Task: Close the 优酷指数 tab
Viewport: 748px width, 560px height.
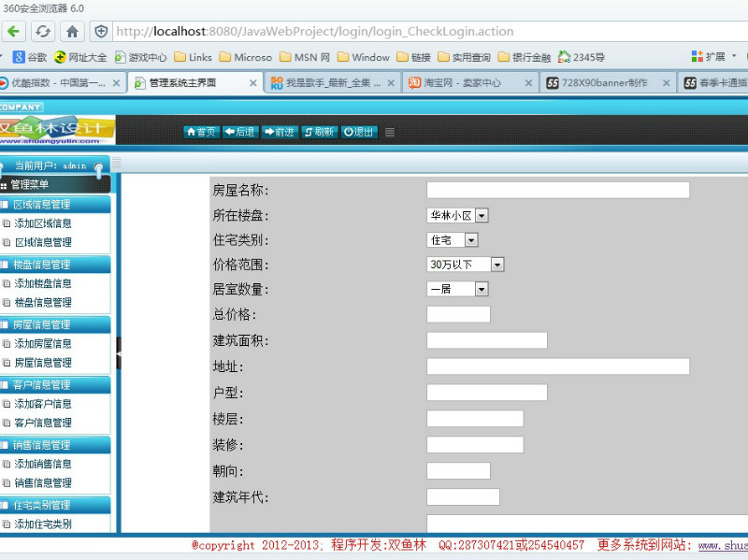Action: (x=116, y=83)
